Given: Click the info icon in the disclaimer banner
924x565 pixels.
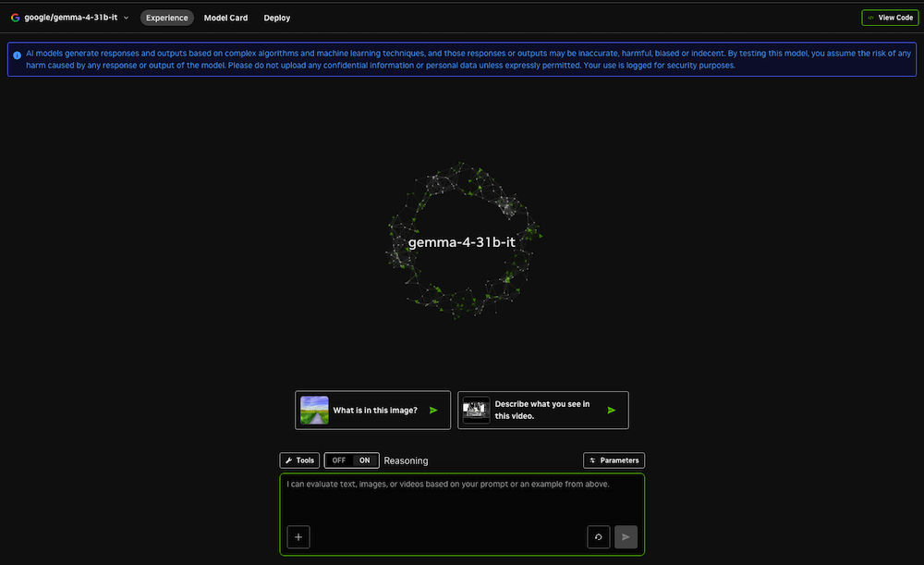Looking at the screenshot, I should 17,55.
